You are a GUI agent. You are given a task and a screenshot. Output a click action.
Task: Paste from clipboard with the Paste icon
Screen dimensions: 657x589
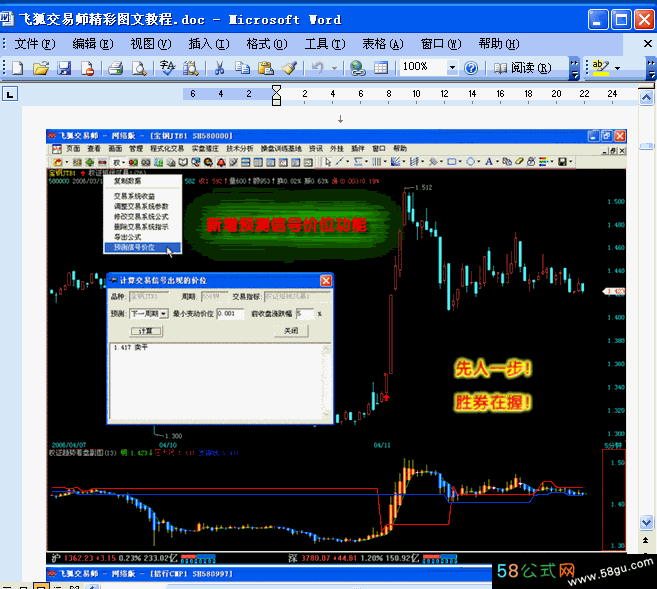[266, 68]
